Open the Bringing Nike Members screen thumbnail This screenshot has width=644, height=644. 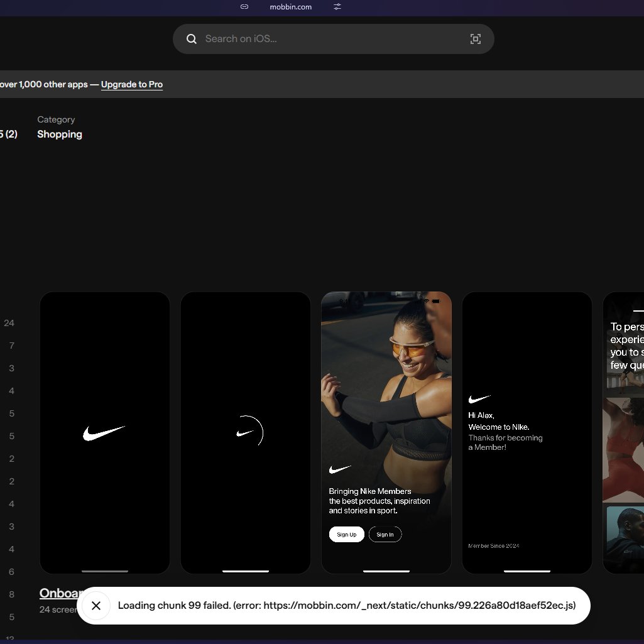(386, 432)
